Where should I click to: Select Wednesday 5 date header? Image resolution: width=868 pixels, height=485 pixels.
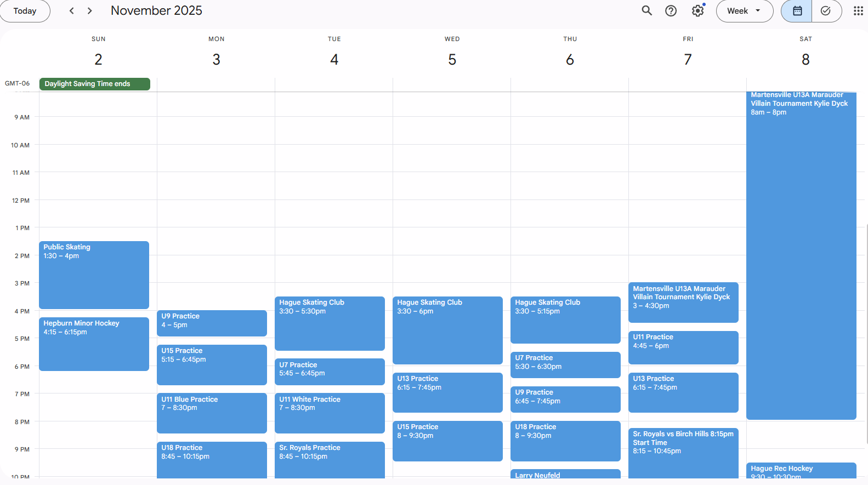point(452,59)
